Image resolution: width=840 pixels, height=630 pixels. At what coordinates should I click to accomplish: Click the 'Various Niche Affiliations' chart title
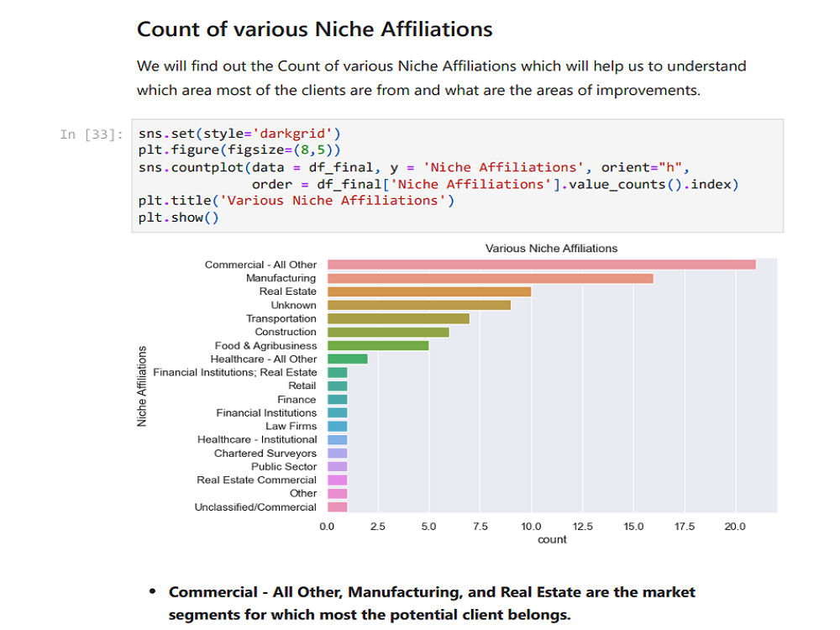551,248
